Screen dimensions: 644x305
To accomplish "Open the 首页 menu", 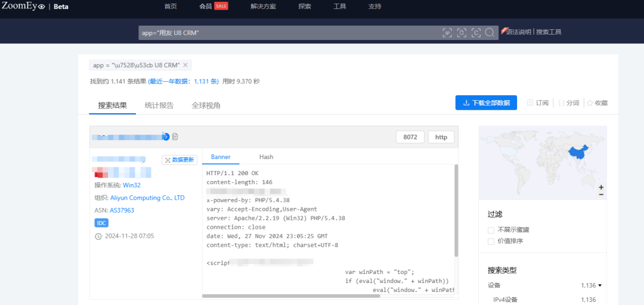I will (171, 6).
